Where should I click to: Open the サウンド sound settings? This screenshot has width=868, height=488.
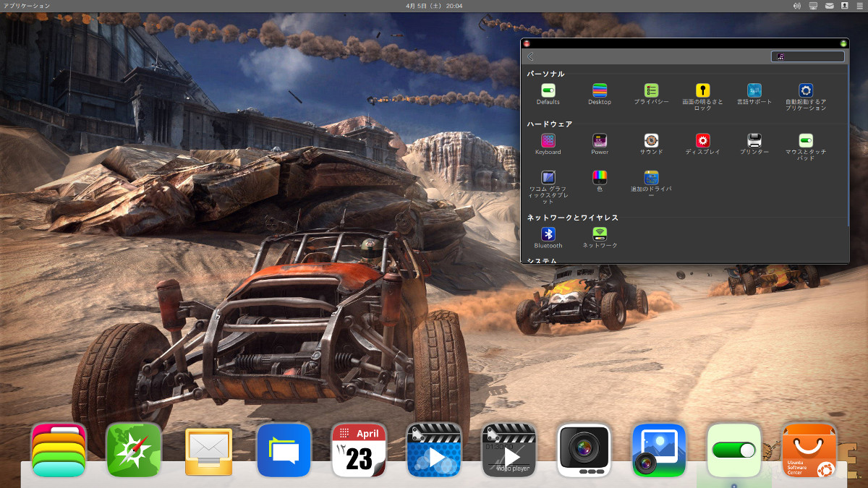[x=651, y=144]
